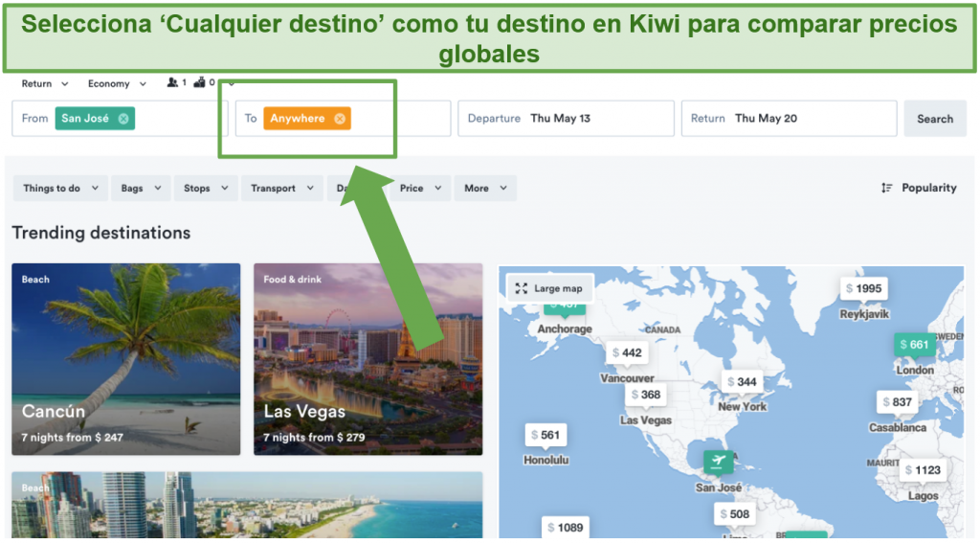Remove the Anywhere destination tag
Viewport: 980px width, 544px height.
point(340,118)
